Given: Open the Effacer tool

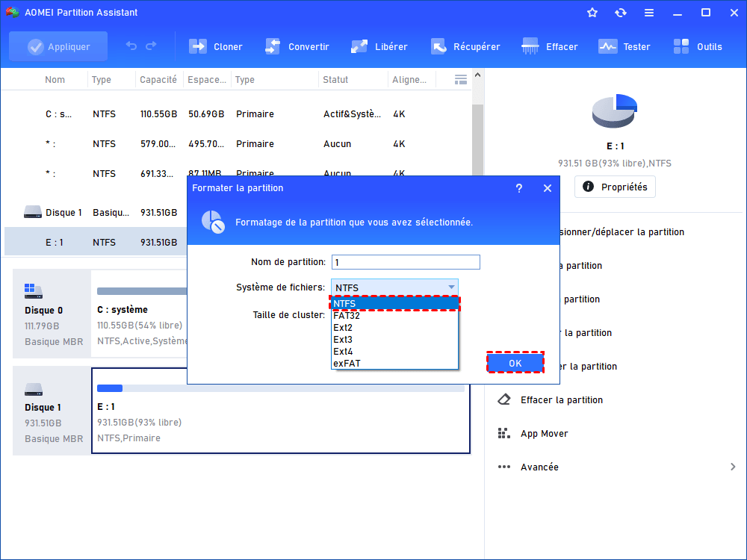Looking at the screenshot, I should [549, 46].
